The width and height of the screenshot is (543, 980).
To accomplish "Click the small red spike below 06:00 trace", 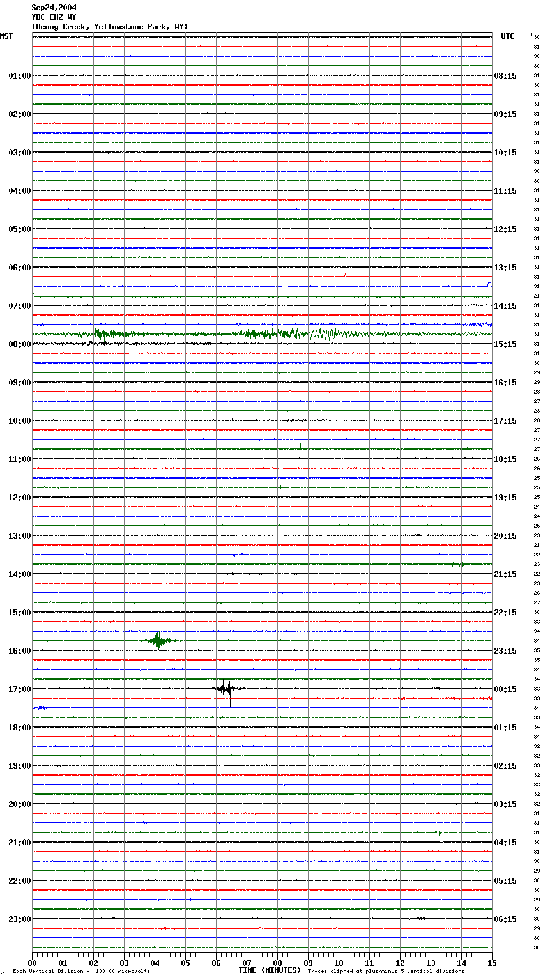I will coord(346,275).
